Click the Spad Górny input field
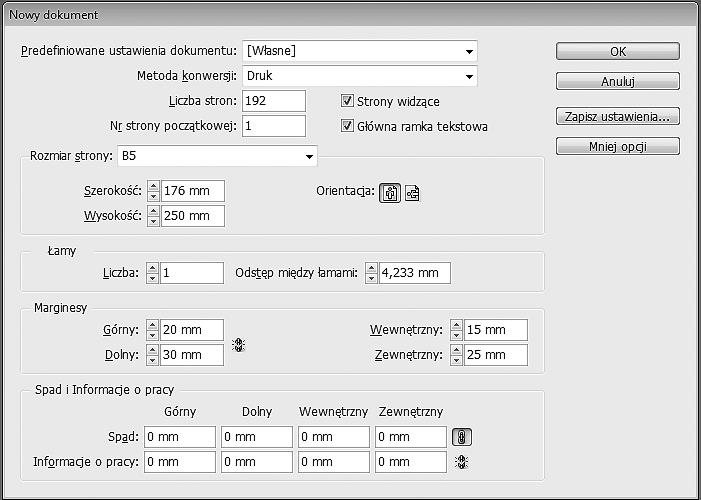 (x=180, y=437)
